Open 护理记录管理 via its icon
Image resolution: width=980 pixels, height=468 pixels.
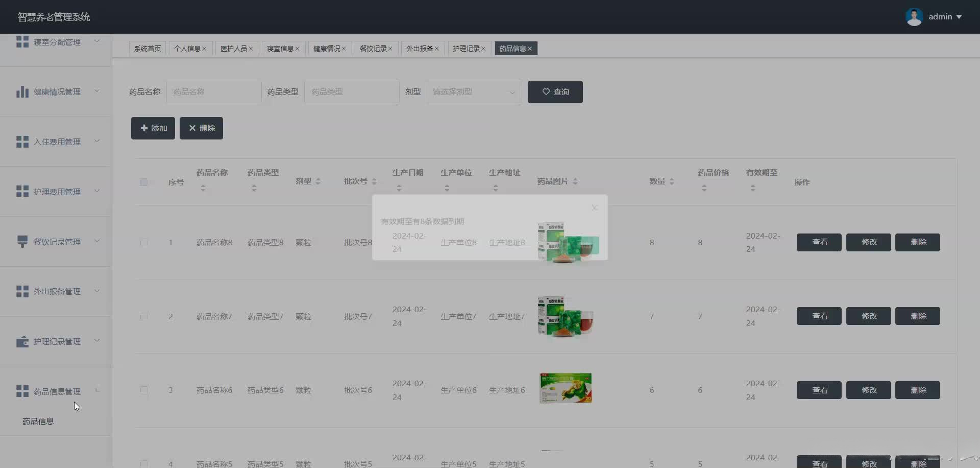pos(22,341)
